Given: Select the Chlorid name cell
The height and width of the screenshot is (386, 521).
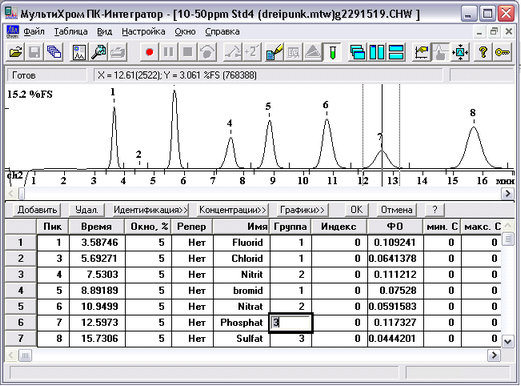Looking at the screenshot, I should point(242,258).
